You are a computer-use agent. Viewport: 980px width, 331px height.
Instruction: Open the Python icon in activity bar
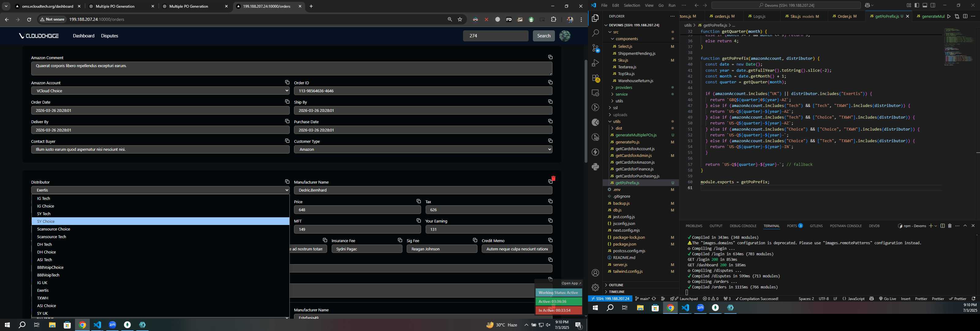click(x=595, y=167)
